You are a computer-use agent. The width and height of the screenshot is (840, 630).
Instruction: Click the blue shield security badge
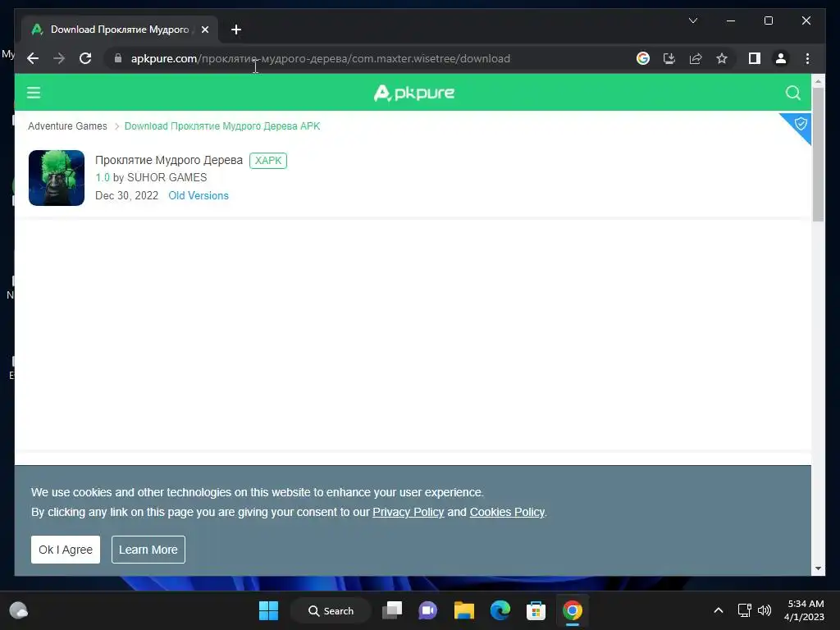pyautogui.click(x=800, y=125)
